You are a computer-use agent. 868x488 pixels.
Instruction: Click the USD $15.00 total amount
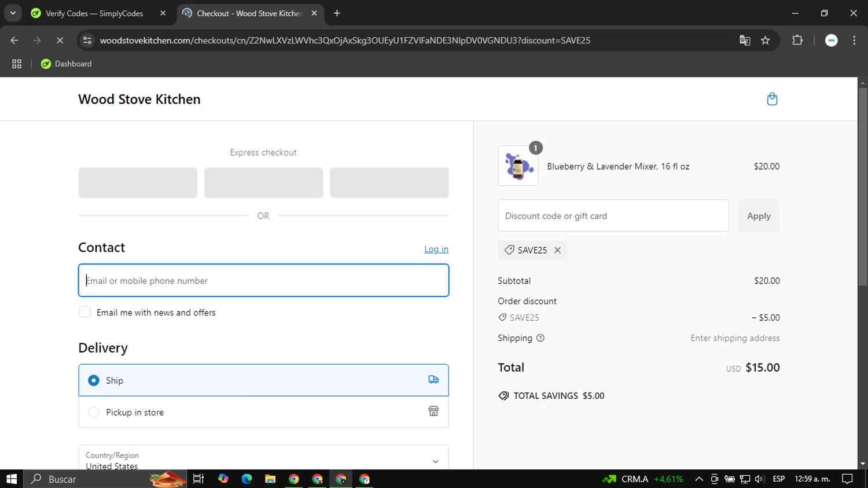[x=753, y=368]
